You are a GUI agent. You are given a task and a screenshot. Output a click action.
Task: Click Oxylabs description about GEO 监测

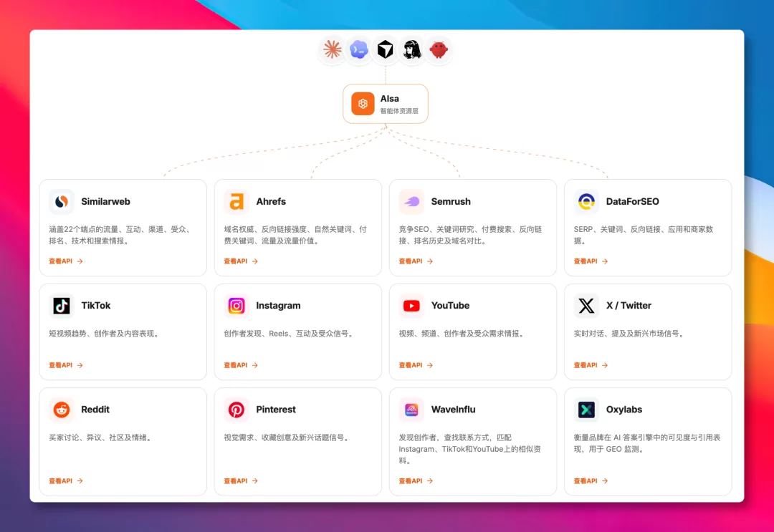click(647, 444)
